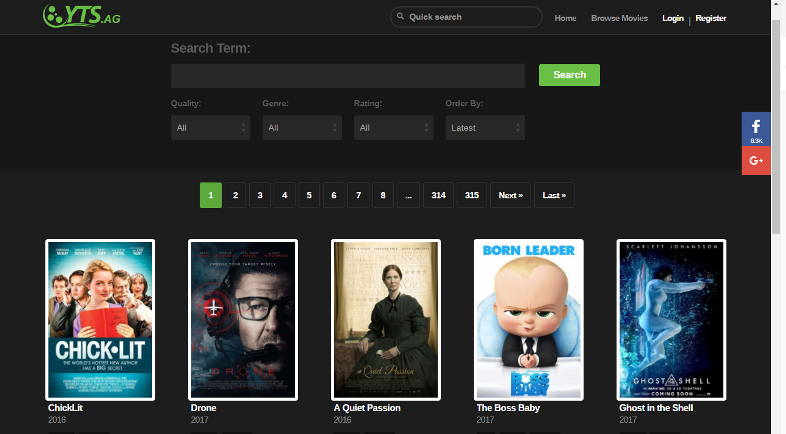Go to page 6
This screenshot has width=786, height=434.
[333, 195]
